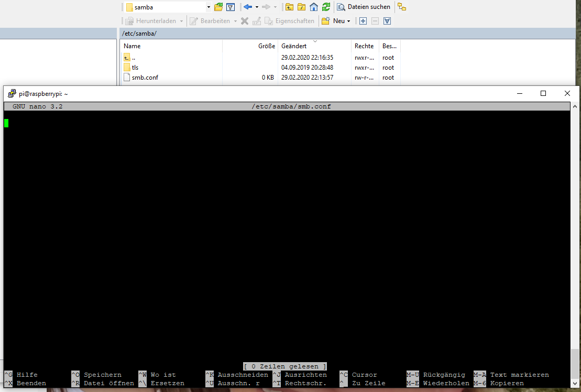581x392 pixels.
Task: Click the M-A Text markieren shortcut label
Action: pos(511,375)
